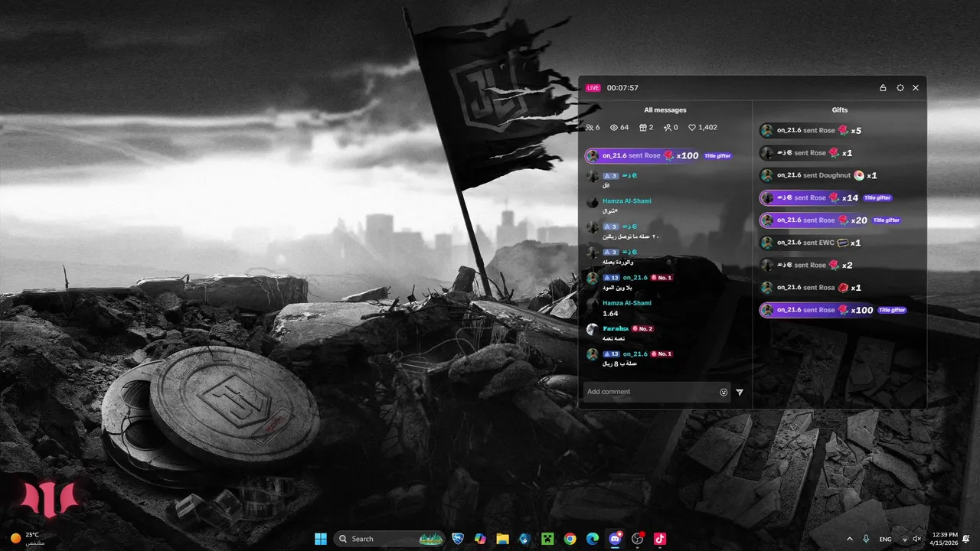This screenshot has width=980, height=551.
Task: Click the on_21.6 sent Rose x5 gift row
Action: [x=812, y=131]
